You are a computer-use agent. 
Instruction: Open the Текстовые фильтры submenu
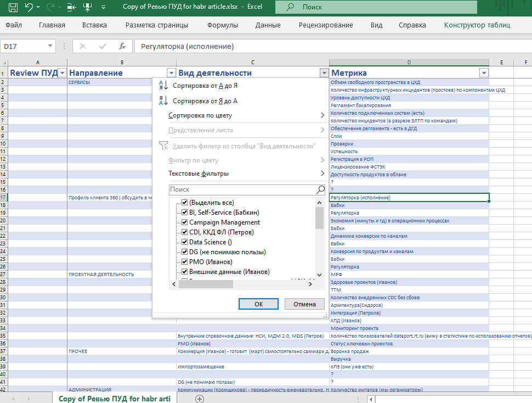click(246, 173)
